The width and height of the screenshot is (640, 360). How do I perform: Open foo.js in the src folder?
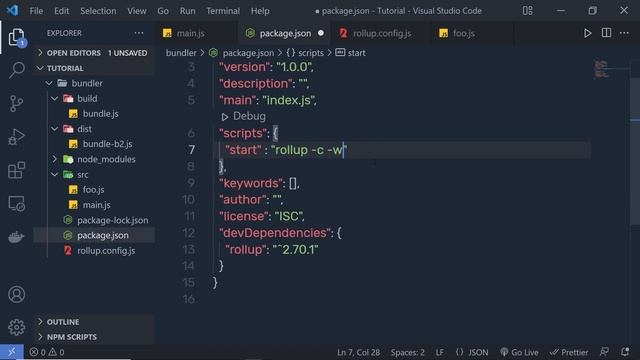94,190
